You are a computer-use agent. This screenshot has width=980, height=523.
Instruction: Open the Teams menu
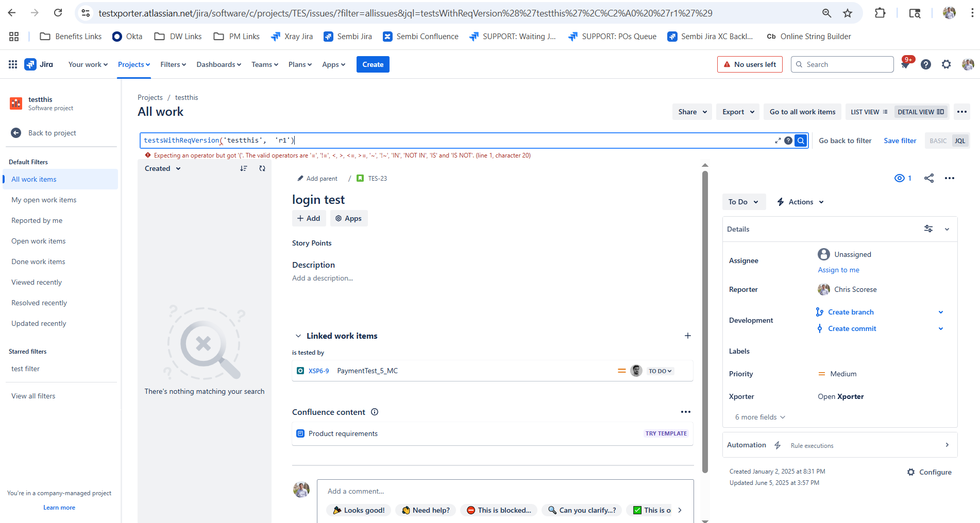265,64
